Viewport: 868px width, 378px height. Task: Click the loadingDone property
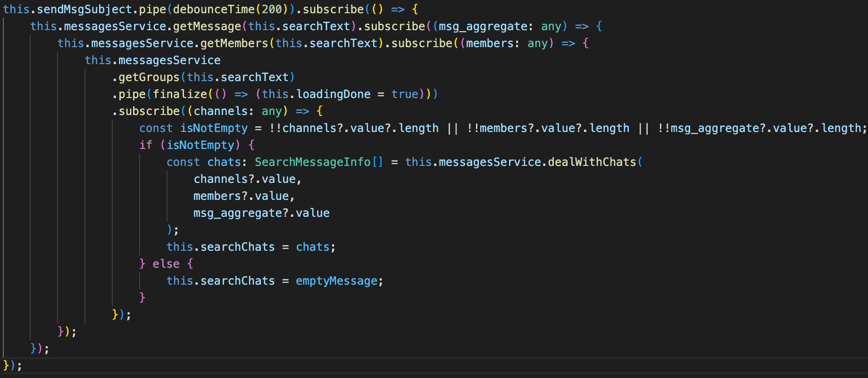333,94
